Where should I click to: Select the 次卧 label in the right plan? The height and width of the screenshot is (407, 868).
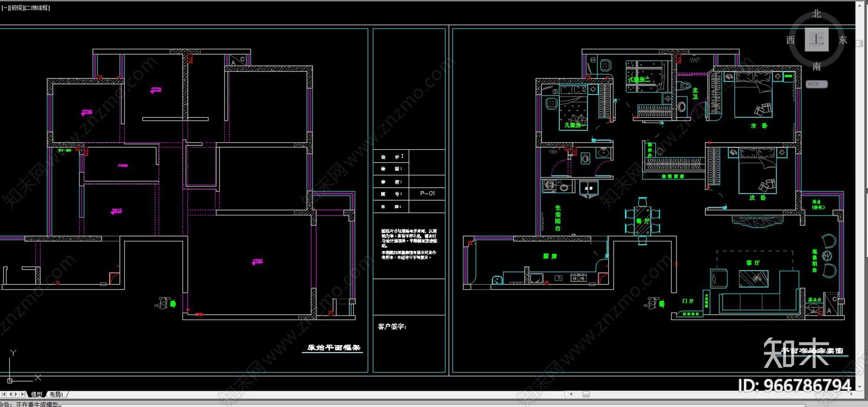click(x=758, y=198)
